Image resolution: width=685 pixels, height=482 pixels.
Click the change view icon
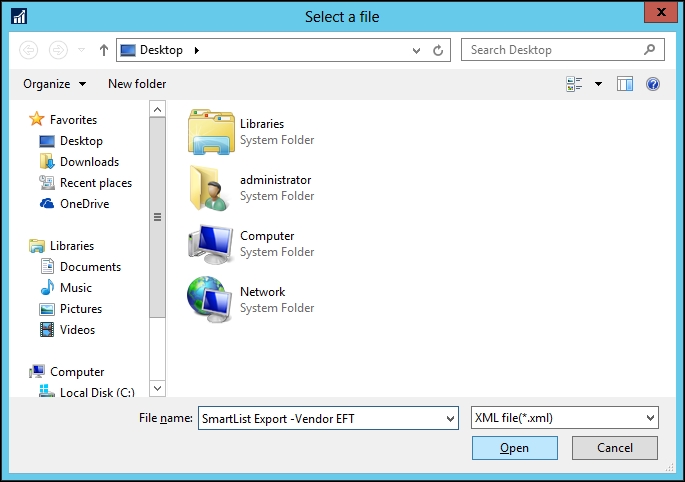pyautogui.click(x=574, y=84)
